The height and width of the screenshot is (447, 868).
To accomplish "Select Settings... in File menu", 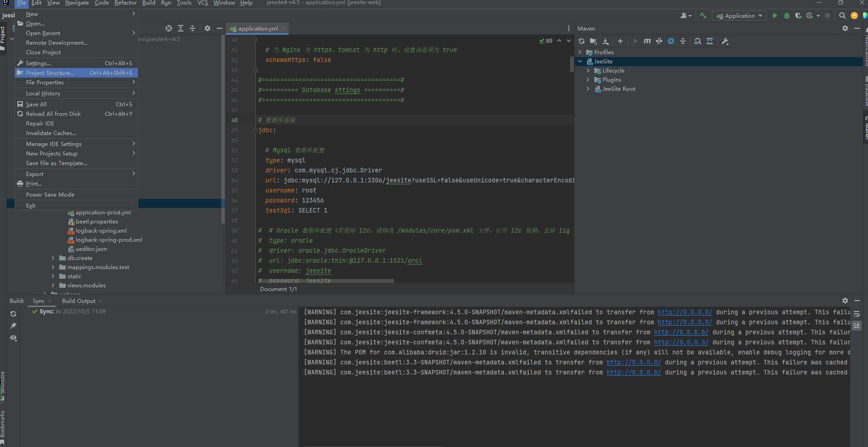I will pos(76,63).
